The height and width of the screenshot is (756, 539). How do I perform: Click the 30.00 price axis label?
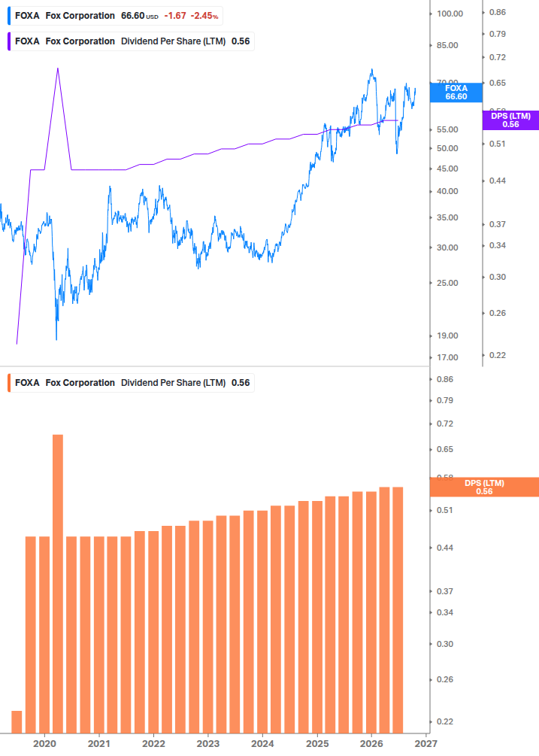(x=447, y=247)
